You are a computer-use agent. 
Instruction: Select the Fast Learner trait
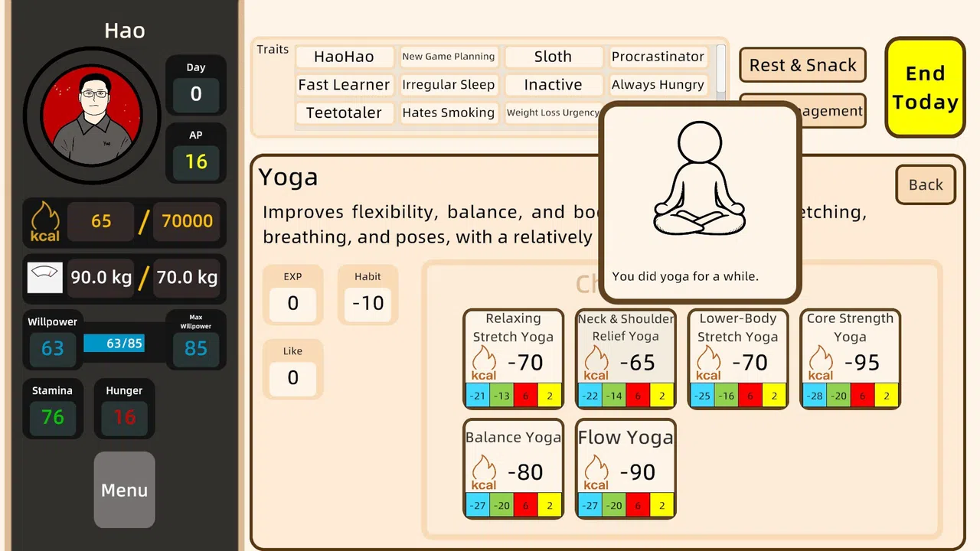coord(344,85)
